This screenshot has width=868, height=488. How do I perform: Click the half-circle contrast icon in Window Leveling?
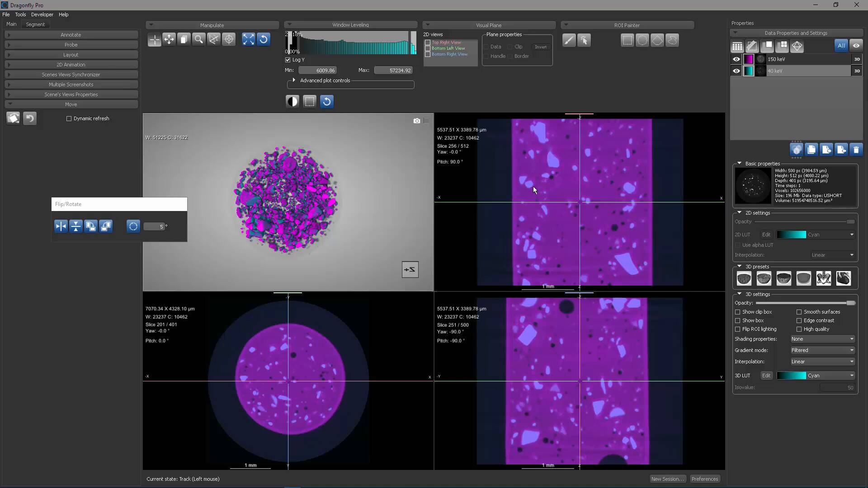292,101
